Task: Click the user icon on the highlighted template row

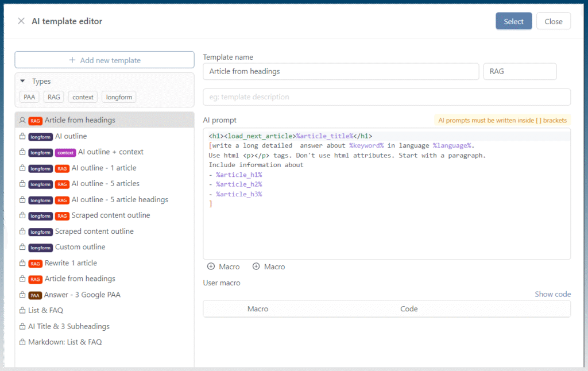Action: 22,120
